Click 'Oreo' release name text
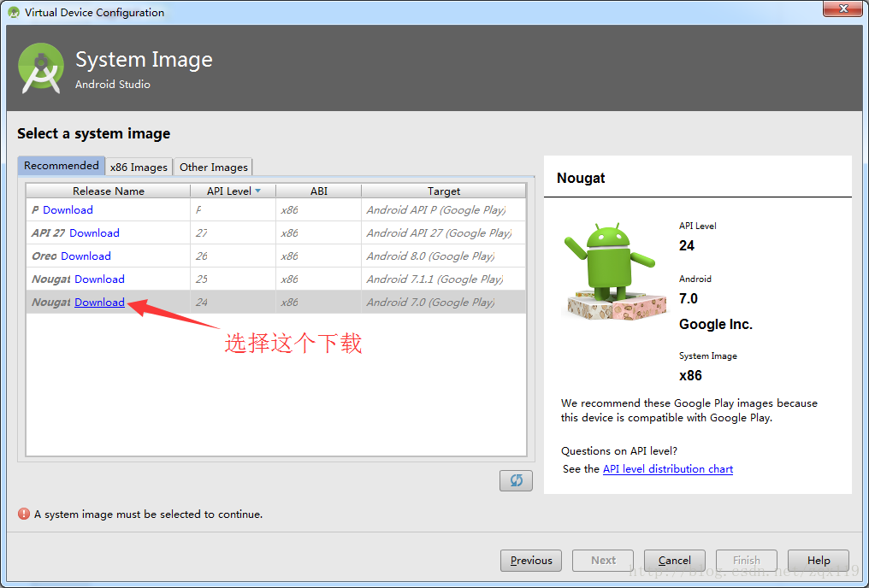The height and width of the screenshot is (588, 869). pos(44,256)
